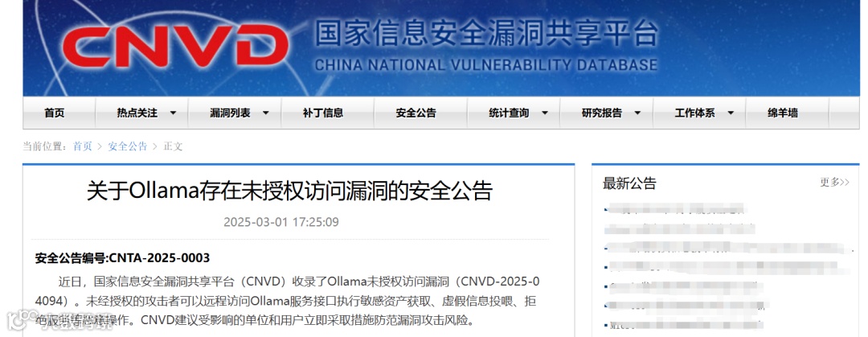Click the article title about Ollama vulnerability

click(289, 191)
